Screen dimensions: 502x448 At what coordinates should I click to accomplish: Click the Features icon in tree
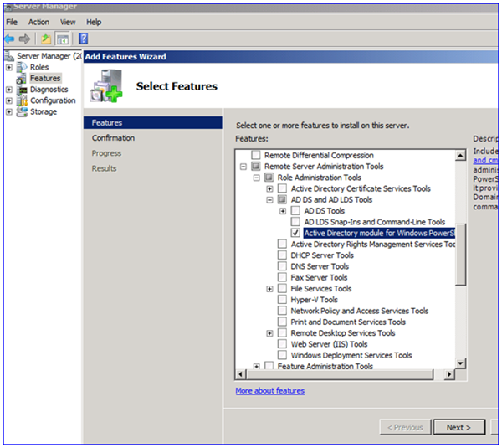22,79
